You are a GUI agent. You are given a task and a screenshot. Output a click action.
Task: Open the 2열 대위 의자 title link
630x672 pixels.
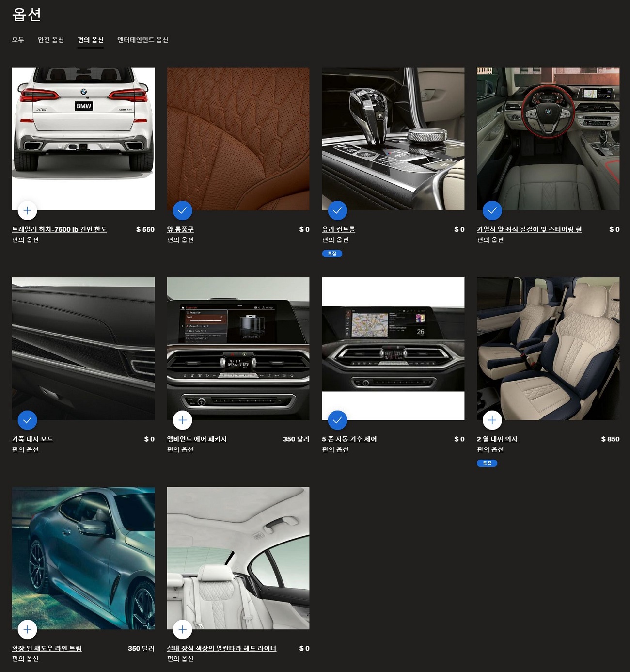pos(497,439)
